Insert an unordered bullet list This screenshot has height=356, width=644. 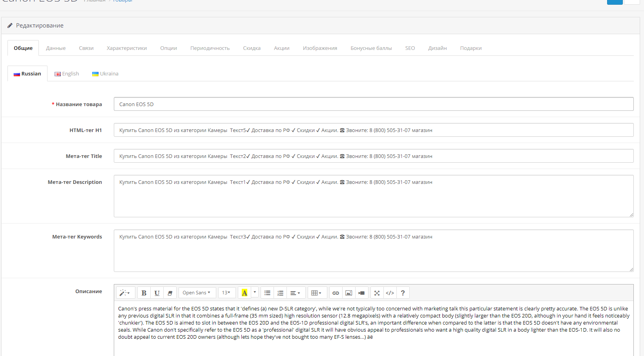[x=267, y=293]
